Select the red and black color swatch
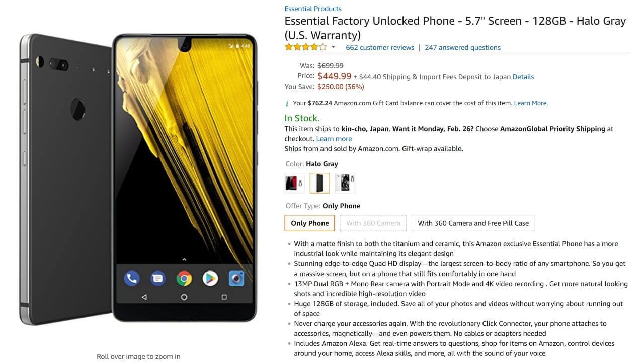Image resolution: width=644 pixels, height=362 pixels. [x=295, y=183]
